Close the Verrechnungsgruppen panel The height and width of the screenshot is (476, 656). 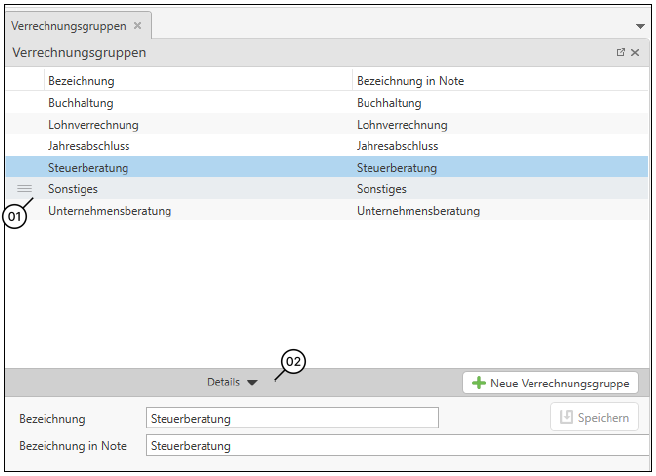635,52
